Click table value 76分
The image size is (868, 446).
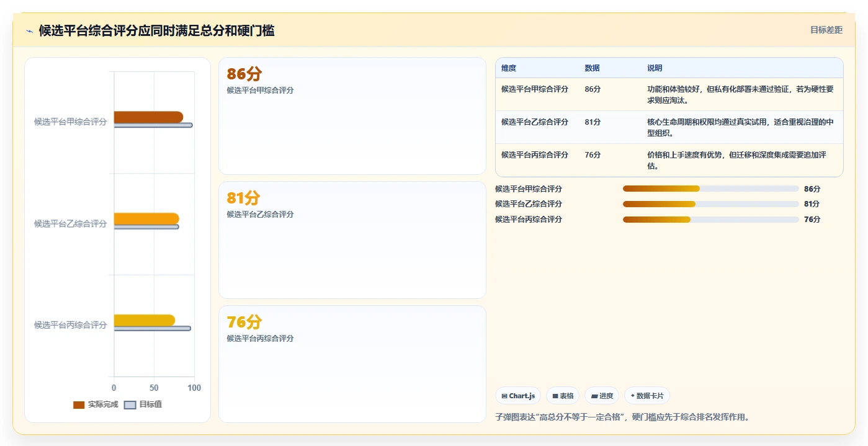coord(593,155)
